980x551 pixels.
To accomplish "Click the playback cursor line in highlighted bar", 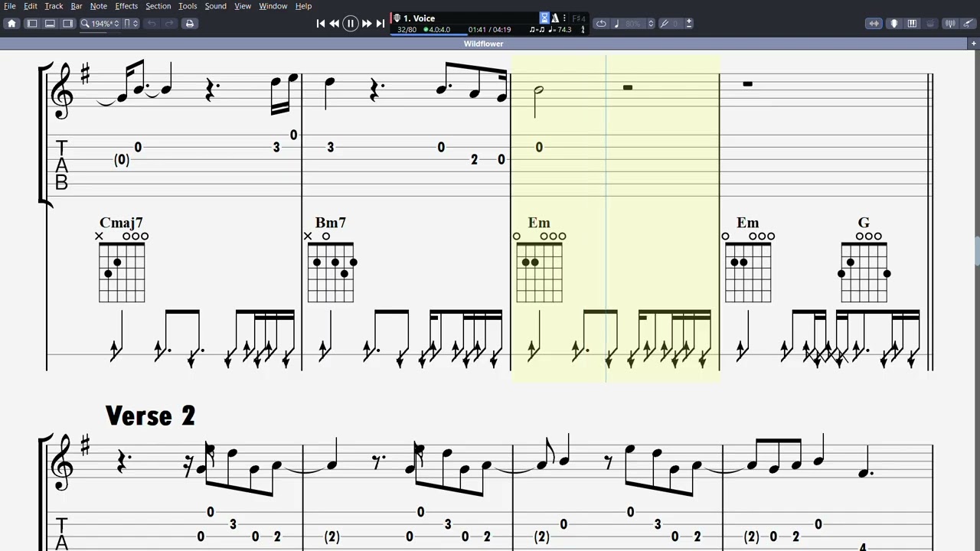I will 606,218.
